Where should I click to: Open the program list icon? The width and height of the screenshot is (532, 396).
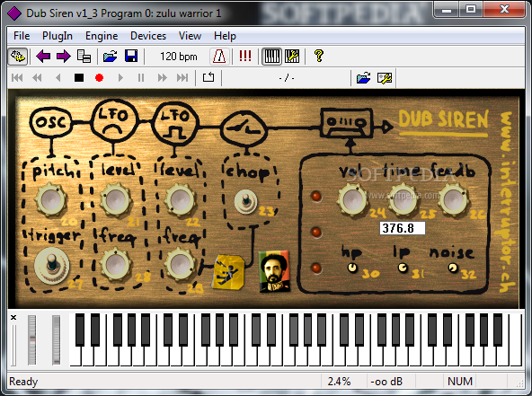[x=84, y=56]
